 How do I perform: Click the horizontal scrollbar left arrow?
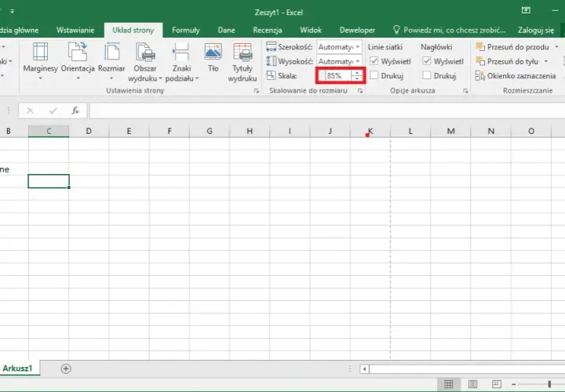pos(364,369)
